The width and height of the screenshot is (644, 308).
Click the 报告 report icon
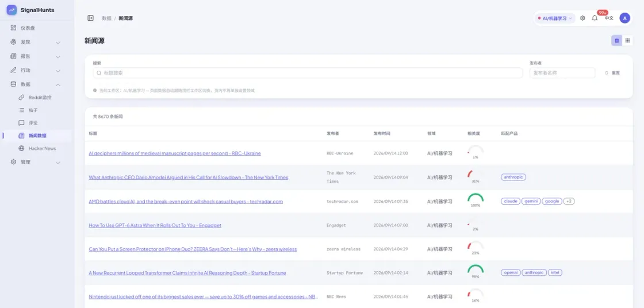13,56
